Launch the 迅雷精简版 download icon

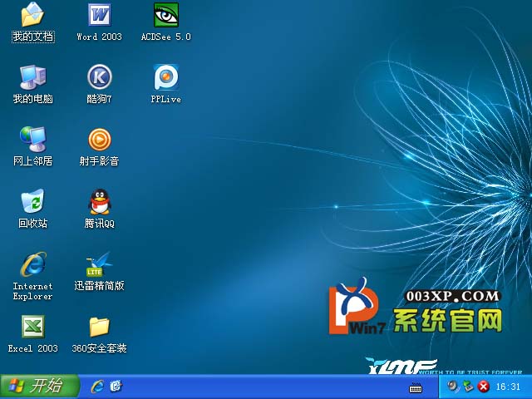click(99, 264)
